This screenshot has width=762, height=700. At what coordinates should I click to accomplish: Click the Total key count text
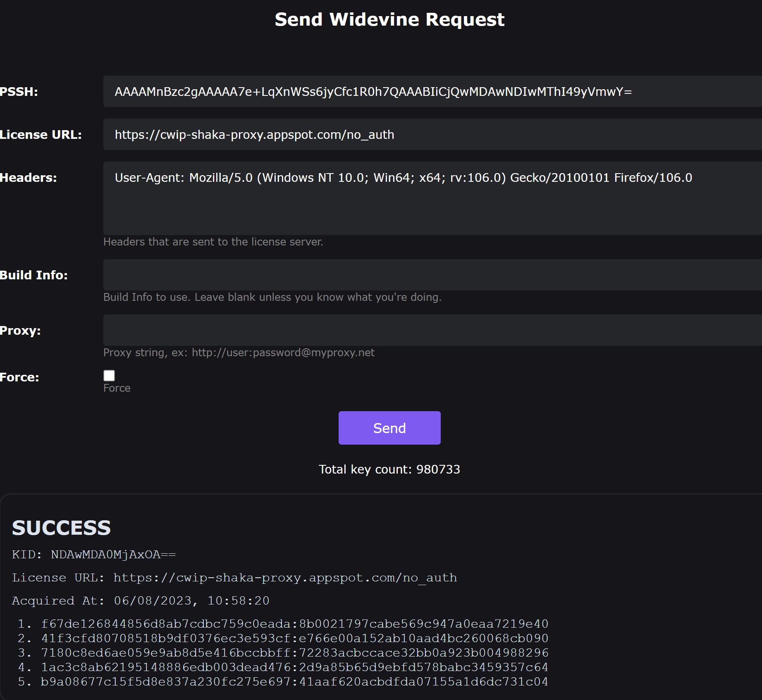click(389, 469)
